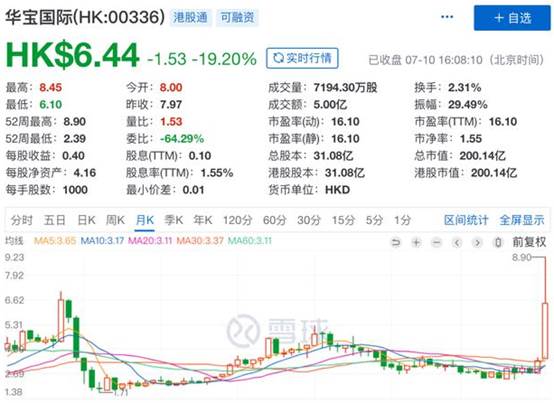The image size is (554, 403).
Task: Zoom in chart with plus icon
Action: (417, 243)
